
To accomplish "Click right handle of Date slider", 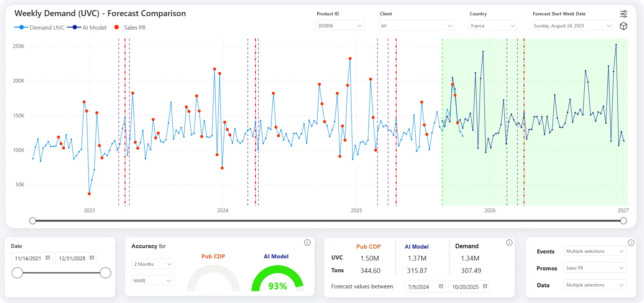I will [106, 273].
